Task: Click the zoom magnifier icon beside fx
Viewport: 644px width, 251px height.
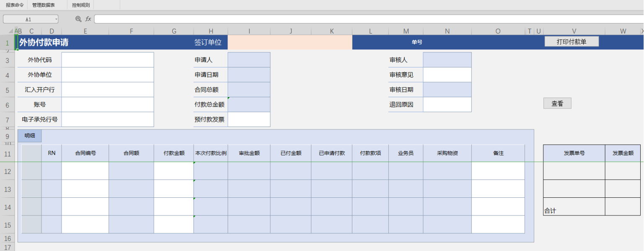Action: (78, 19)
